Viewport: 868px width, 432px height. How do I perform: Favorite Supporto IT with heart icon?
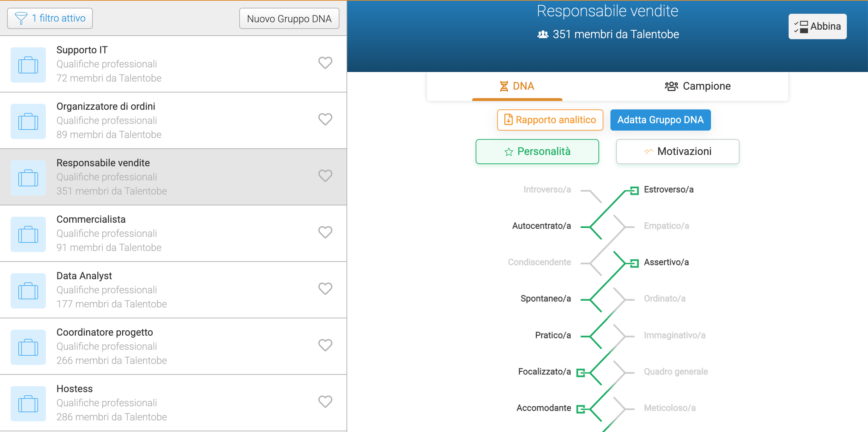325,63
